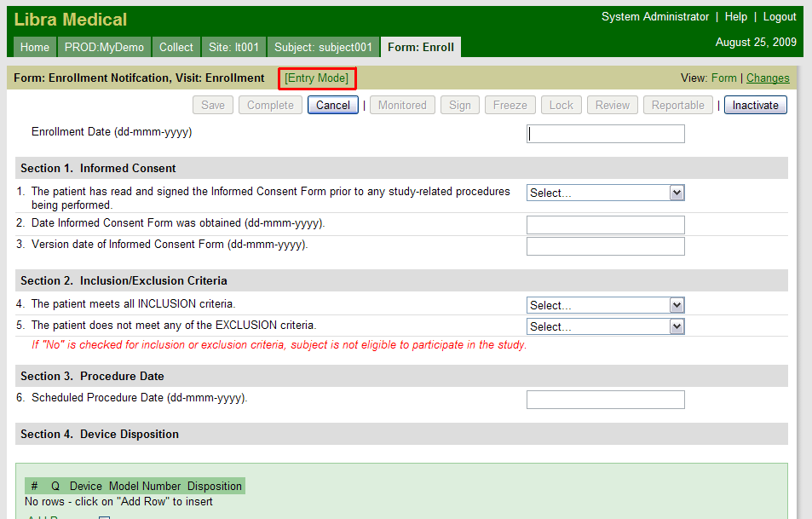Open the Subject: subject001 tab
This screenshot has width=812, height=519.
[x=323, y=48]
